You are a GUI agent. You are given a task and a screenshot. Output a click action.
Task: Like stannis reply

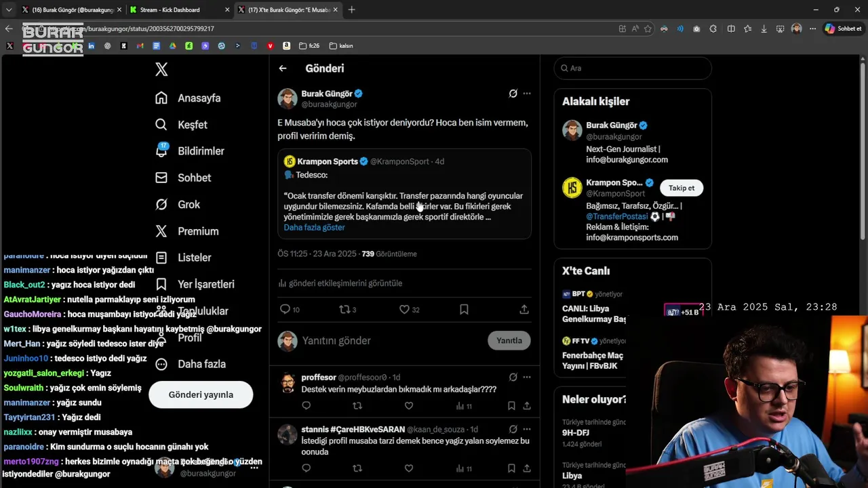pos(409,468)
